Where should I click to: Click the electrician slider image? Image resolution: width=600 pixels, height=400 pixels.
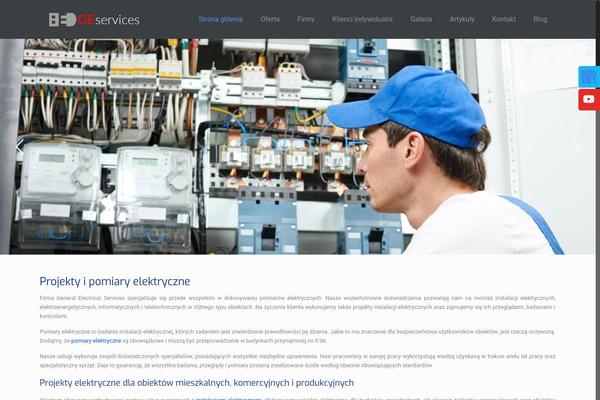(x=298, y=146)
